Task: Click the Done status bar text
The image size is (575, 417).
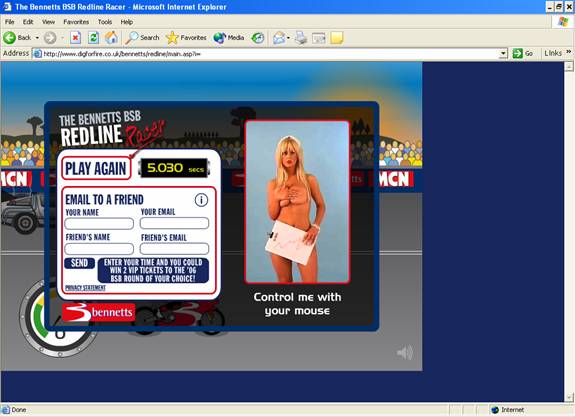Action: tap(19, 410)
